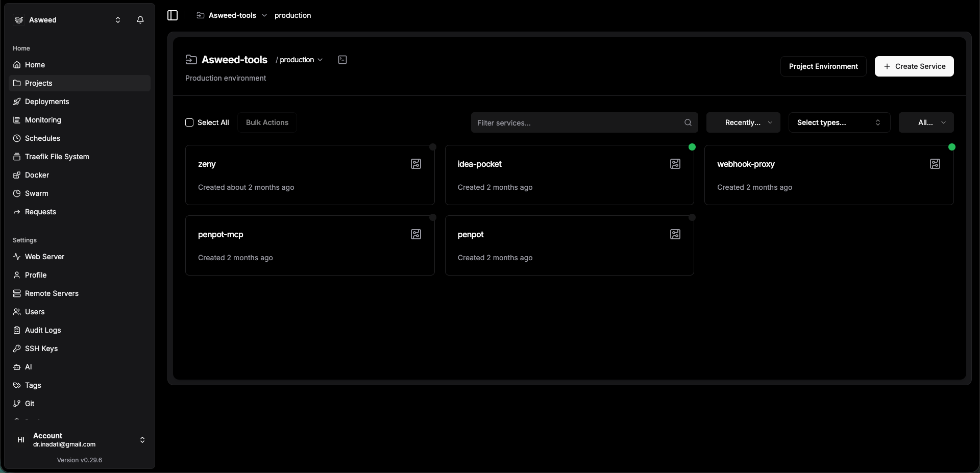This screenshot has height=473, width=980.
Task: Open the webhook-proxy service card
Action: pyautogui.click(x=829, y=175)
